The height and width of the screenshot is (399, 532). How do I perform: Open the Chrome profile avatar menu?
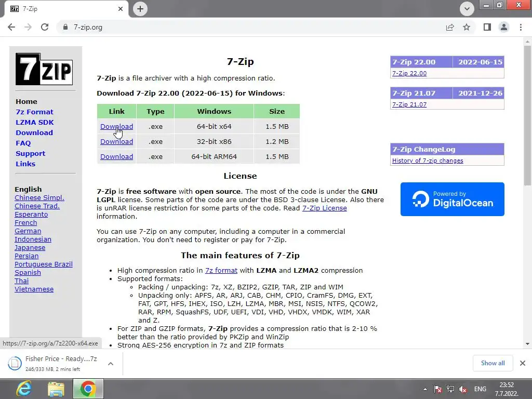click(x=504, y=27)
